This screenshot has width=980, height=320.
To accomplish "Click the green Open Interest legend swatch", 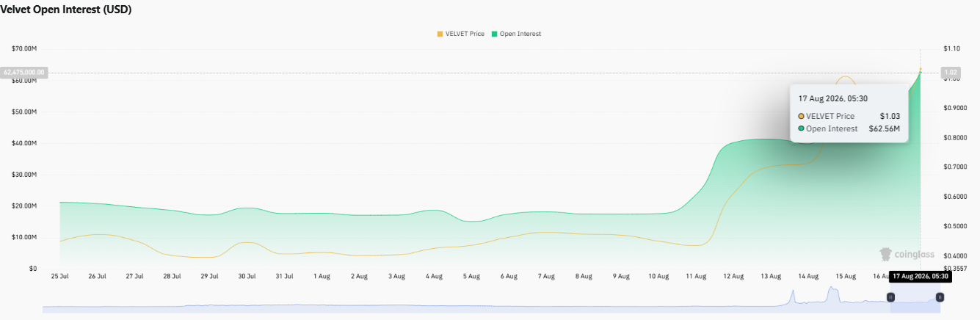I will coord(495,34).
